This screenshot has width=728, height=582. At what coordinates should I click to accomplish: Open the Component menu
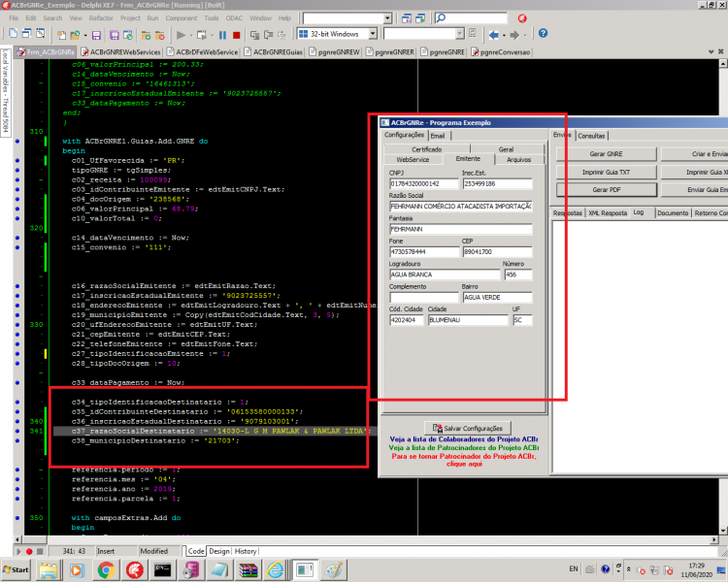coord(182,18)
